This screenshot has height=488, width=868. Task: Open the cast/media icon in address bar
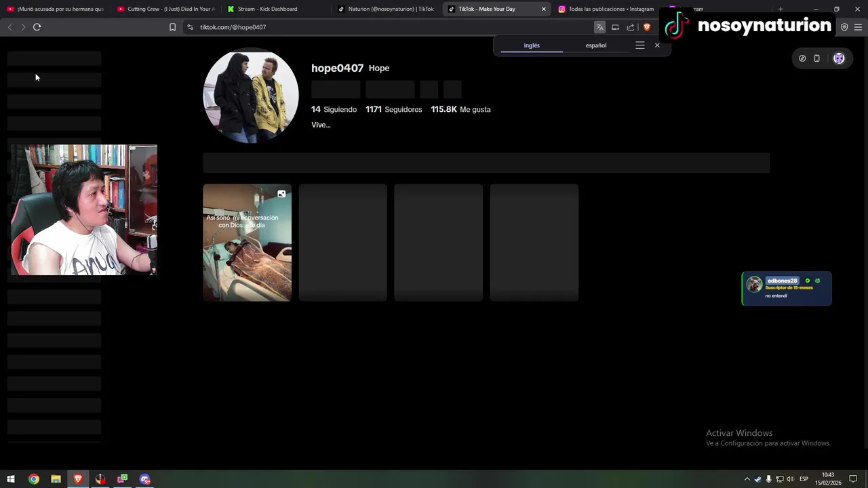615,27
